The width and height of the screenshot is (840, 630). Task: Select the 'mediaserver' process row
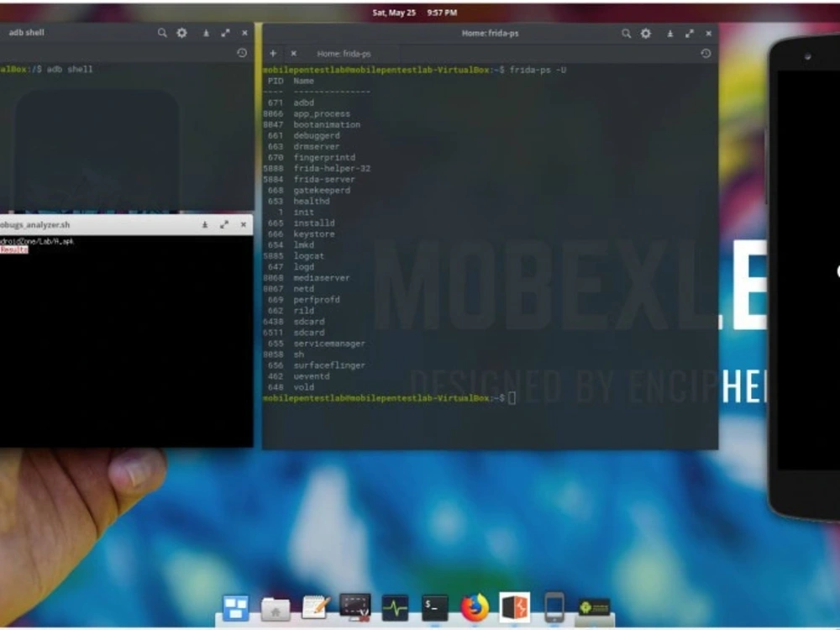pos(307,278)
